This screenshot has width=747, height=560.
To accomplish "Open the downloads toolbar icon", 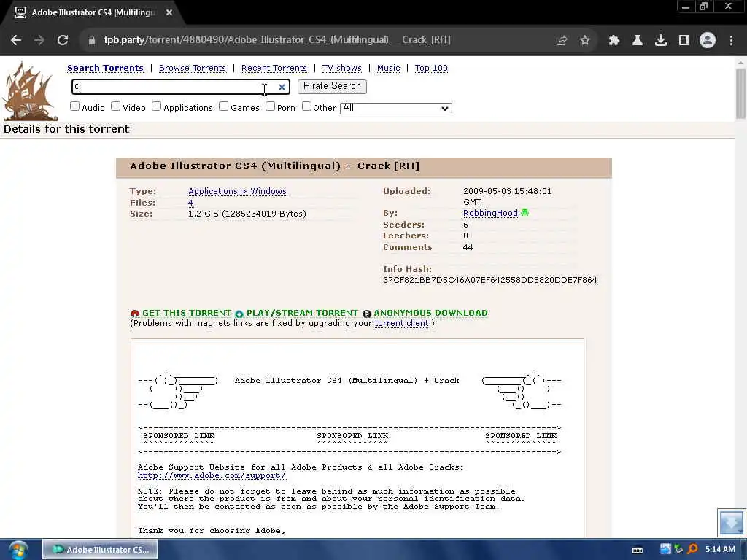I will point(661,41).
